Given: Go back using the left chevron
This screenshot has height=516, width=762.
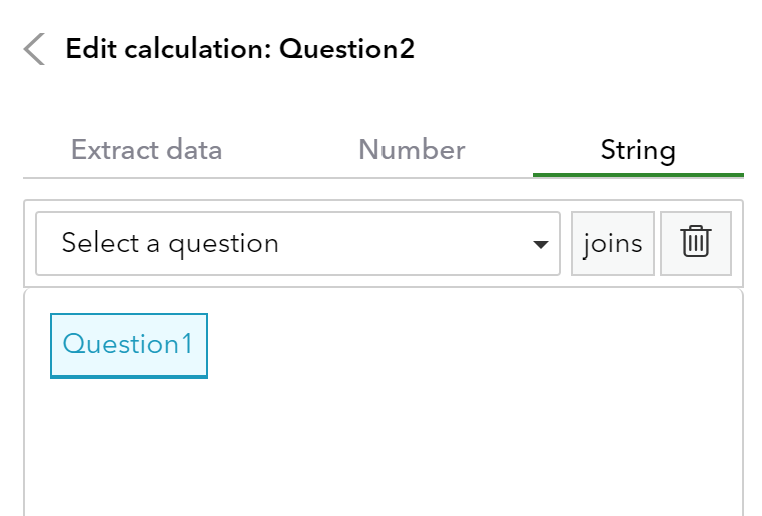Looking at the screenshot, I should [x=35, y=49].
